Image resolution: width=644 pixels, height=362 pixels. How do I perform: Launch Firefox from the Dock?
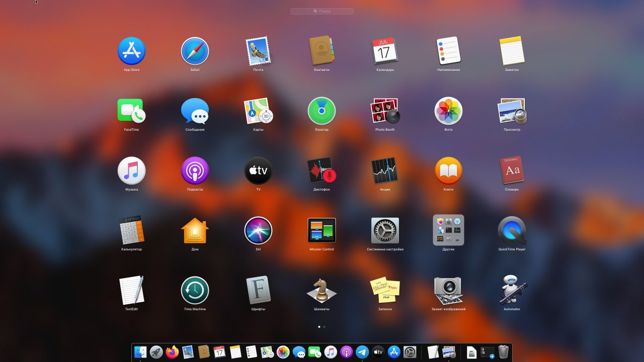coord(172,352)
